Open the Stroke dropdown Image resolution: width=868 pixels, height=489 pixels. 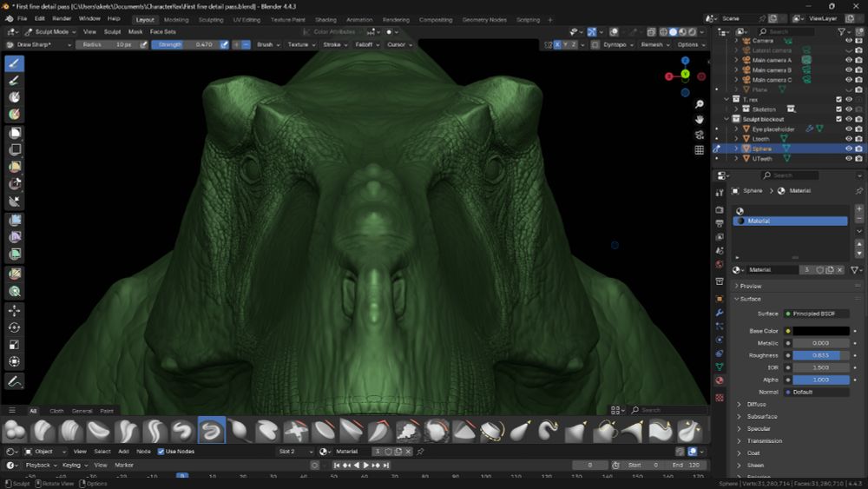[335, 44]
